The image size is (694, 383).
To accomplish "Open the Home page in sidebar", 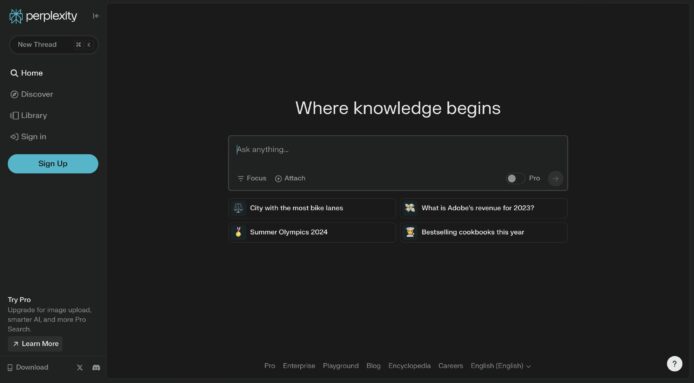I will [x=27, y=73].
